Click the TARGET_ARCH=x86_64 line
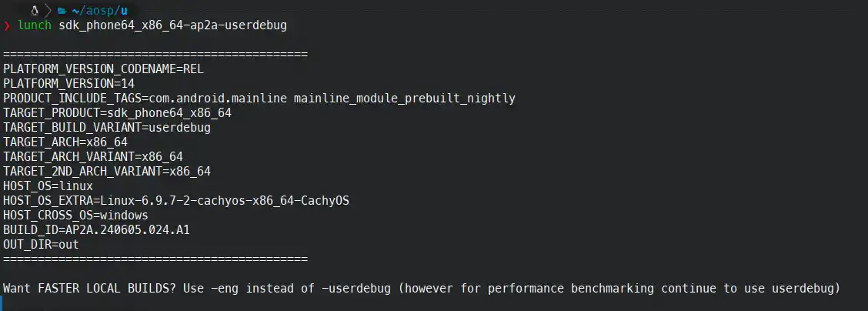The image size is (868, 311). tap(65, 142)
